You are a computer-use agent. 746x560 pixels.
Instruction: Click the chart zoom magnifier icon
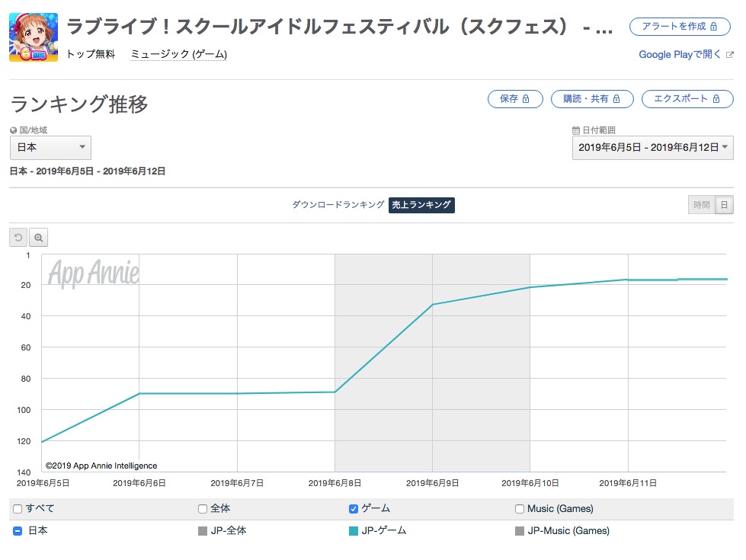(39, 238)
